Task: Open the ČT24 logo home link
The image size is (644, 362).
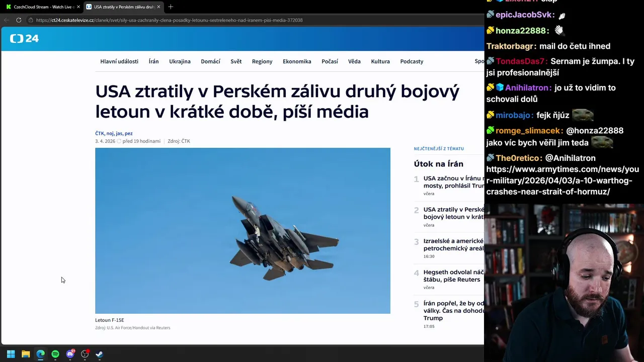Action: (24, 39)
